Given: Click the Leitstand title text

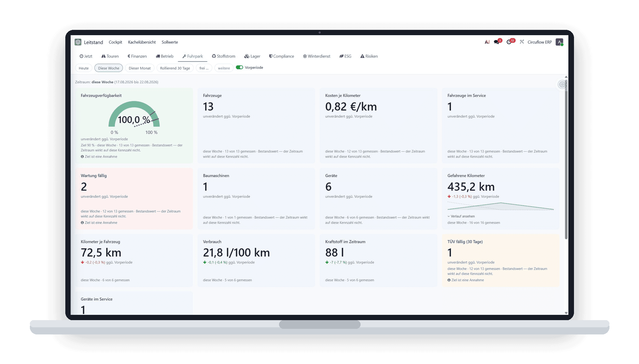Looking at the screenshot, I should (93, 42).
